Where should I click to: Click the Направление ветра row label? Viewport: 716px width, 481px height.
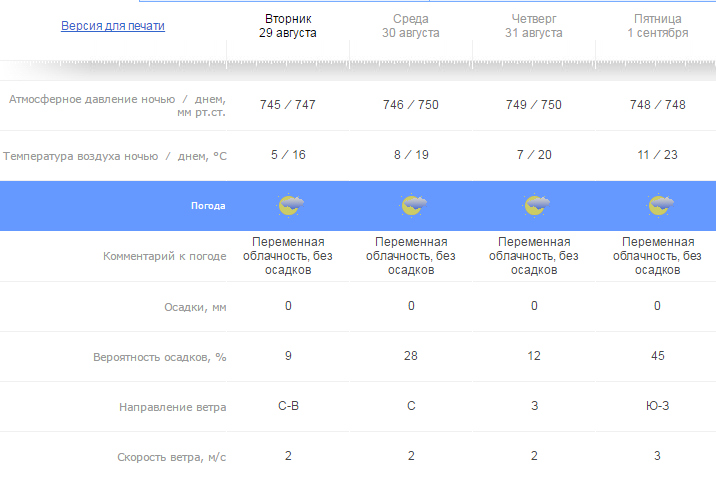point(172,407)
